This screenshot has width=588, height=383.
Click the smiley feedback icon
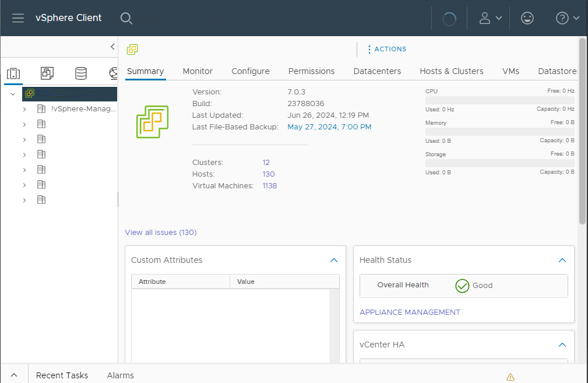click(527, 18)
